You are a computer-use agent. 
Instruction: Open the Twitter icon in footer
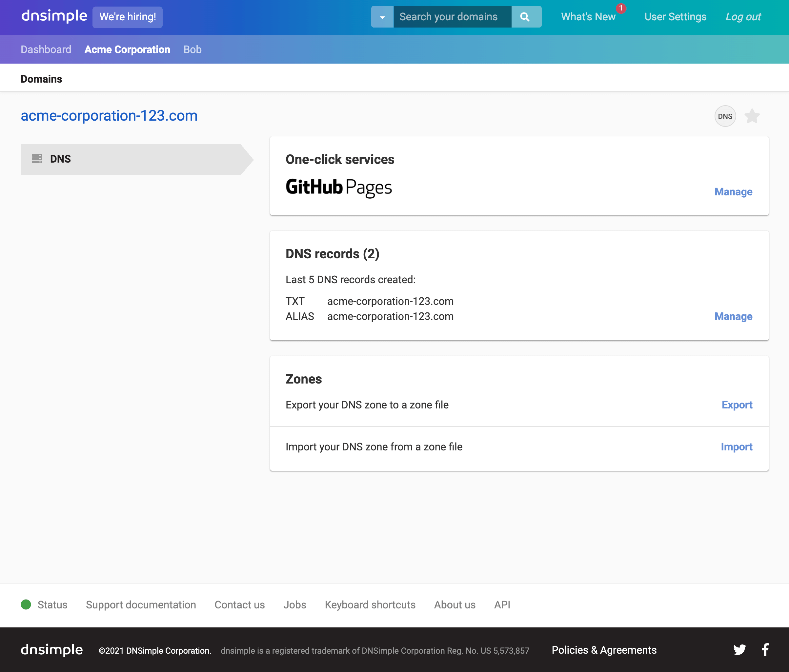[x=739, y=649]
